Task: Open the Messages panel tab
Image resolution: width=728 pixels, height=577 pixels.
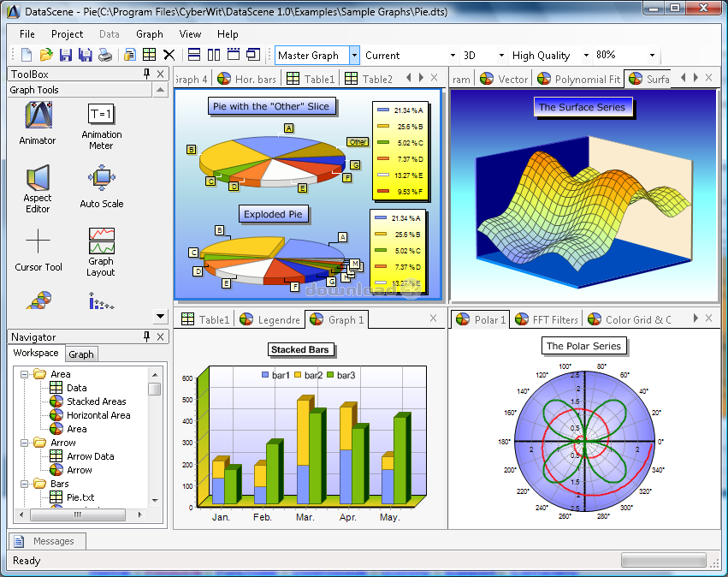Action: tap(46, 541)
